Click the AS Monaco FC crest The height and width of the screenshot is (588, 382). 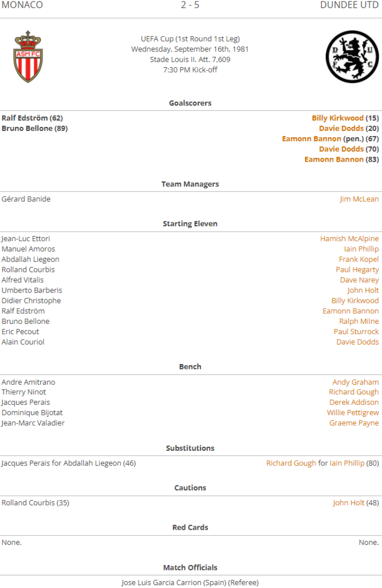click(28, 56)
